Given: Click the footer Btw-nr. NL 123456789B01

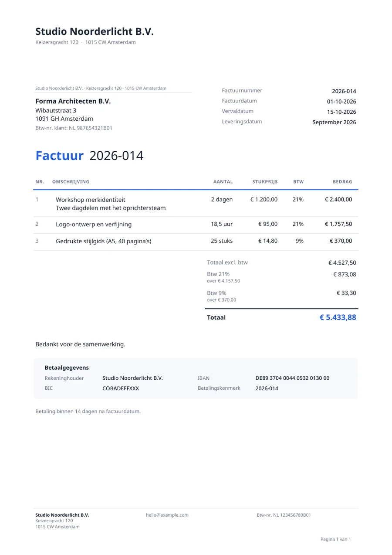Looking at the screenshot, I should click(284, 515).
